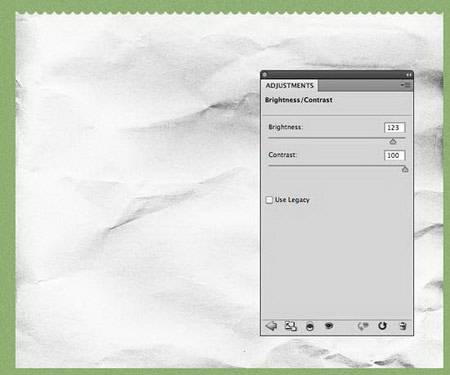Viewport: 450px width, 375px height.
Task: Switch panel to expanded view icon
Action: pyautogui.click(x=291, y=326)
